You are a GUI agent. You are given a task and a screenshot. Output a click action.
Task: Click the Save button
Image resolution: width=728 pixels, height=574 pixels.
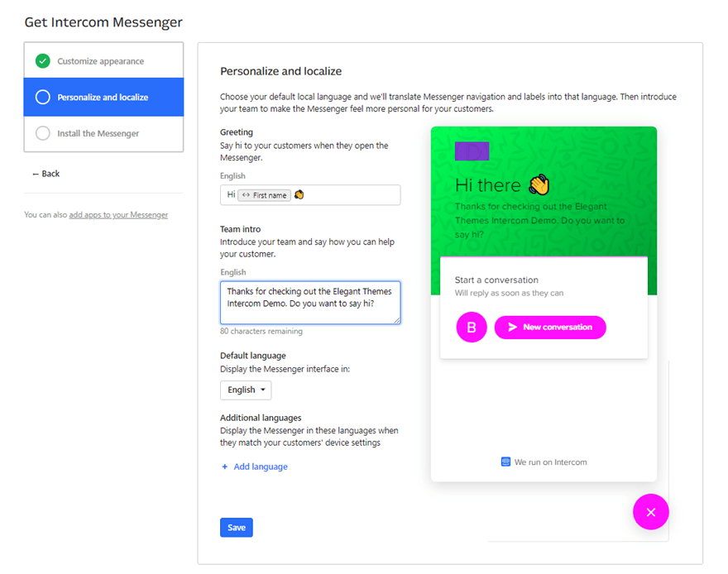tap(236, 527)
